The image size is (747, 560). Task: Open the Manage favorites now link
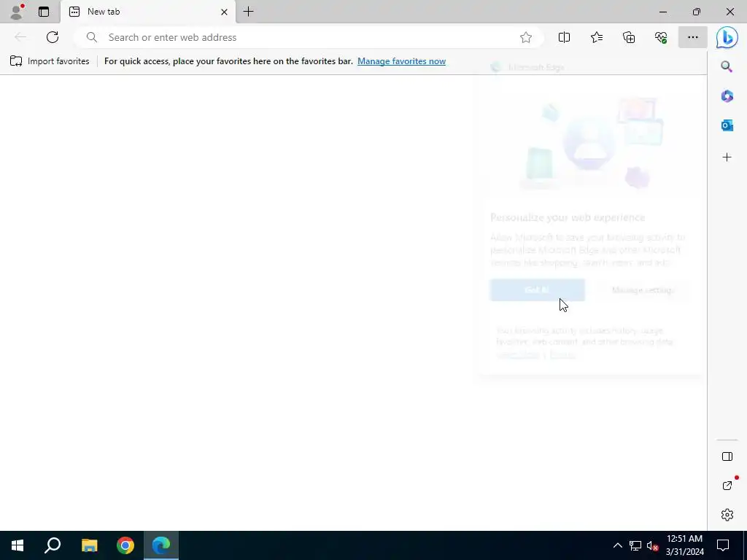[402, 61]
